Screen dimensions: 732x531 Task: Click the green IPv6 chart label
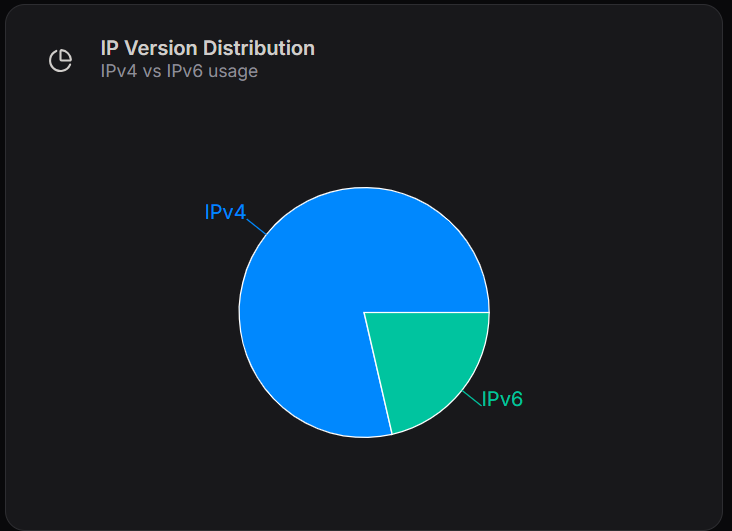point(502,399)
